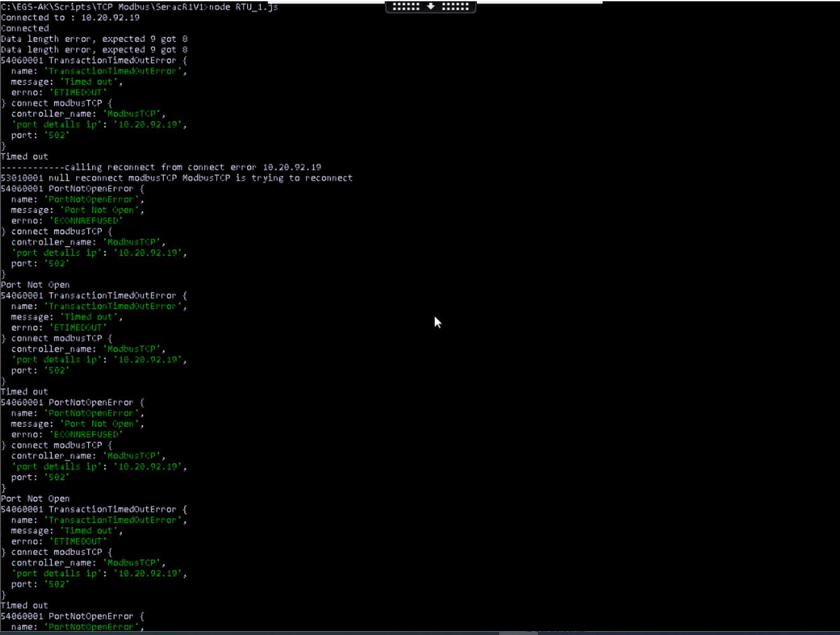Click the '53010001 null reconnect modbusTCP' line

pyautogui.click(x=176, y=178)
